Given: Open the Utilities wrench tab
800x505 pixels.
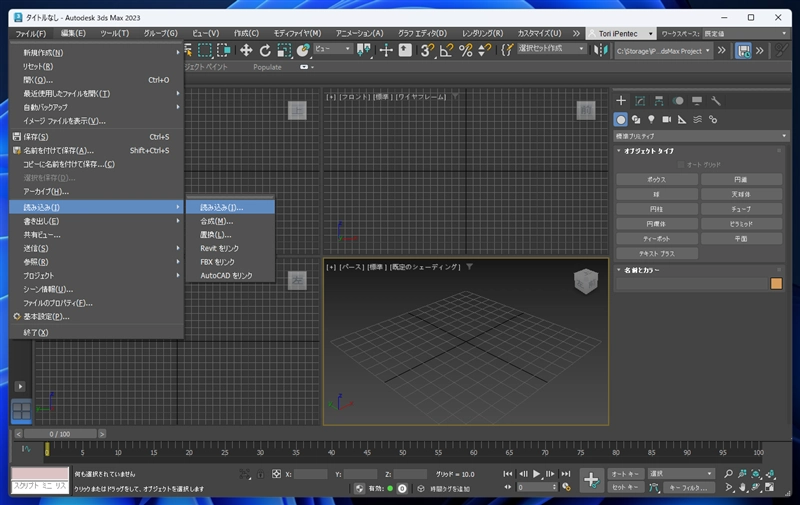Looking at the screenshot, I should [716, 101].
